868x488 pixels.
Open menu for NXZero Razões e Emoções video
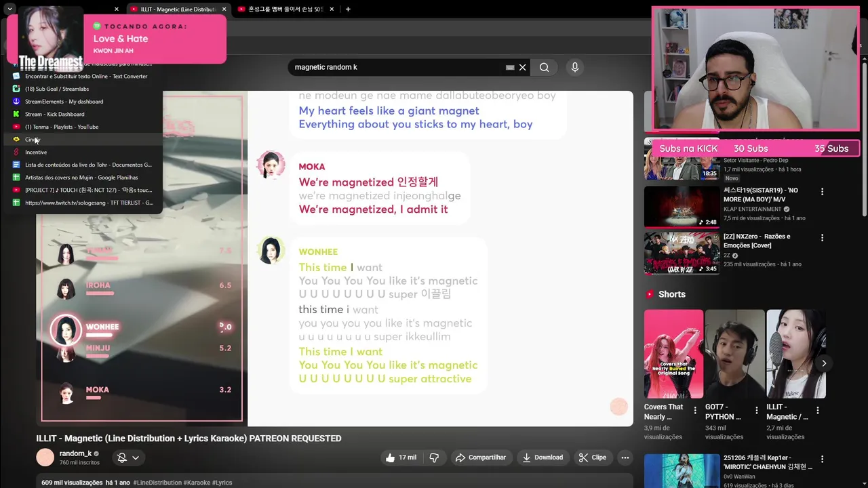[822, 238]
